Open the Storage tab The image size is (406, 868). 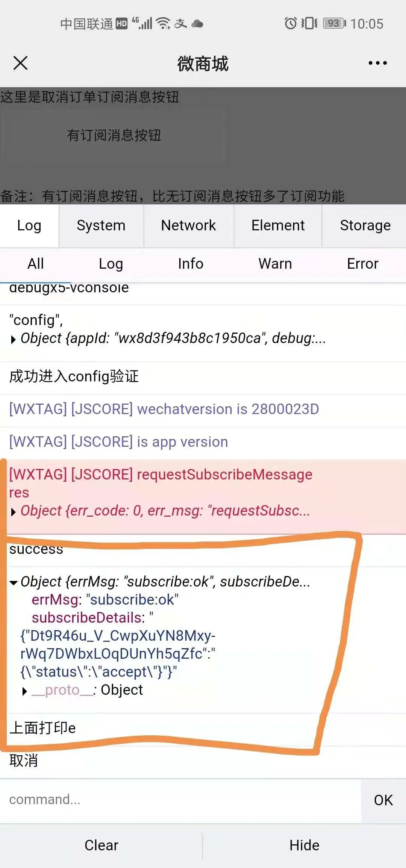coord(365,225)
